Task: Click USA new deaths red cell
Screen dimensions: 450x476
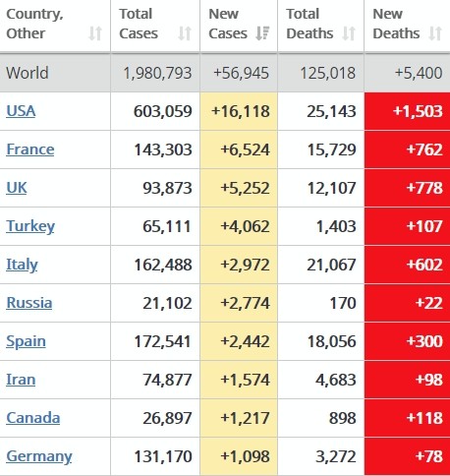Action: point(407,111)
